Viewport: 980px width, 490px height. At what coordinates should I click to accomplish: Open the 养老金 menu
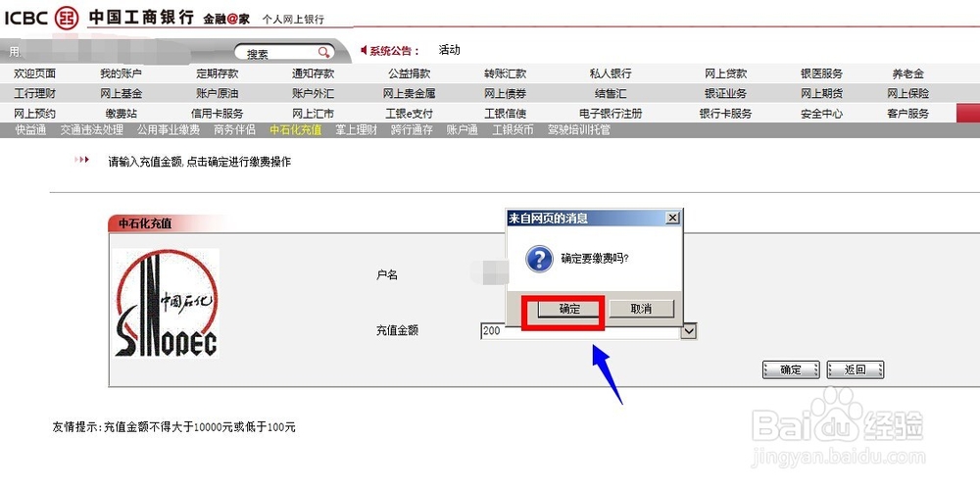pos(907,73)
